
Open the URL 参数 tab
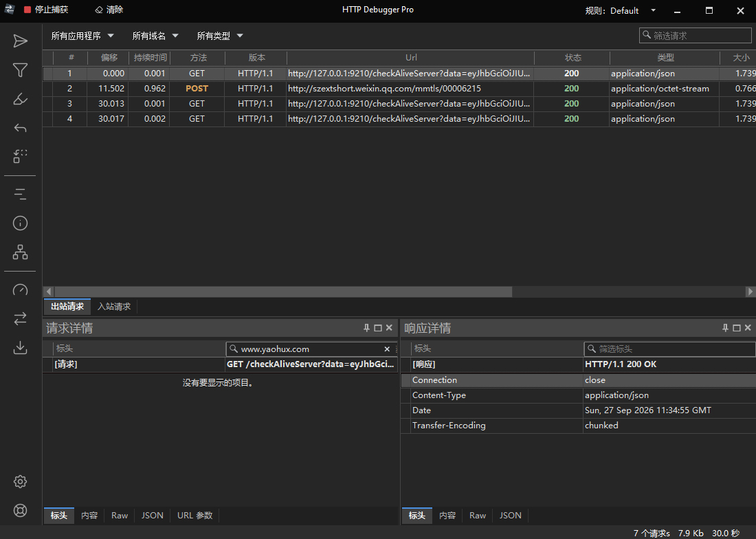click(194, 516)
